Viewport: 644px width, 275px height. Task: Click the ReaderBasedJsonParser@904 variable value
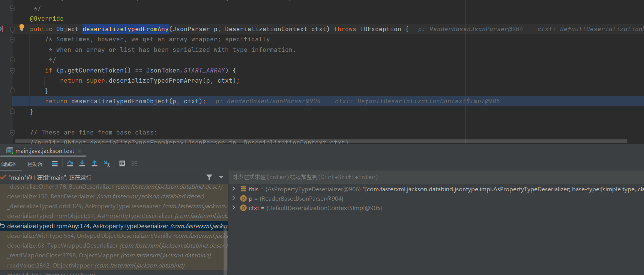click(302, 198)
